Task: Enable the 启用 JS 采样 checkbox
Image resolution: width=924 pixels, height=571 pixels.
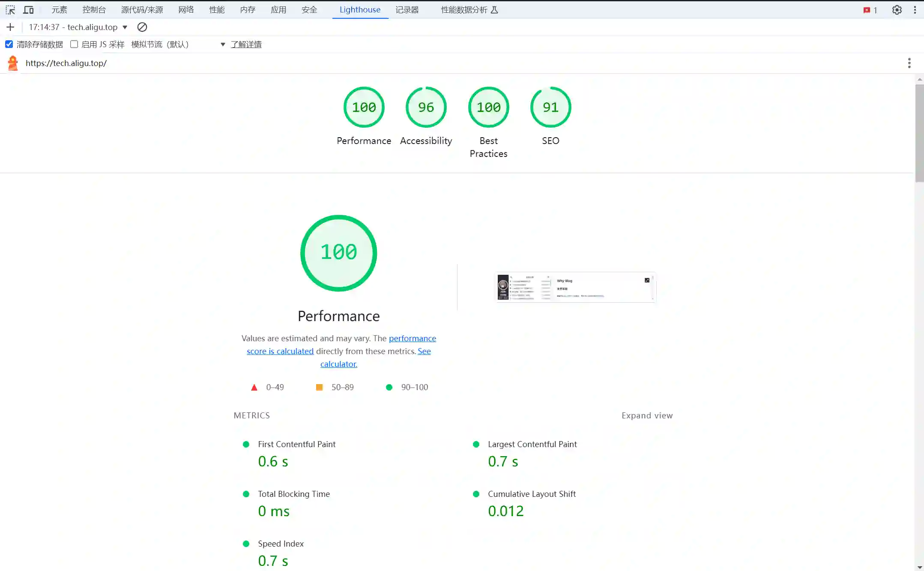Action: point(74,44)
